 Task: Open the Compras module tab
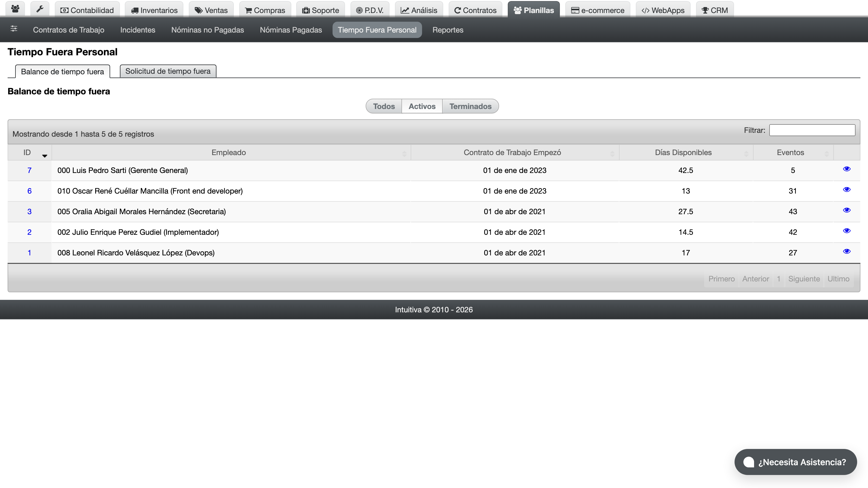tap(265, 10)
